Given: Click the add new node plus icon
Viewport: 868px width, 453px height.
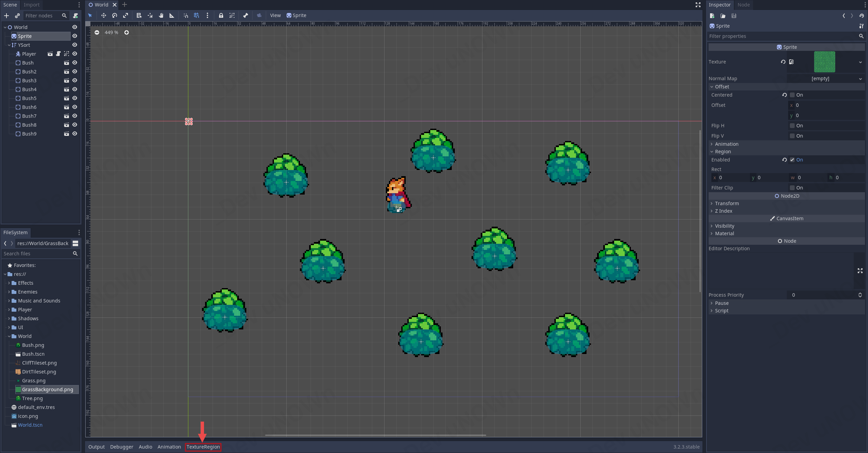Looking at the screenshot, I should [x=6, y=16].
